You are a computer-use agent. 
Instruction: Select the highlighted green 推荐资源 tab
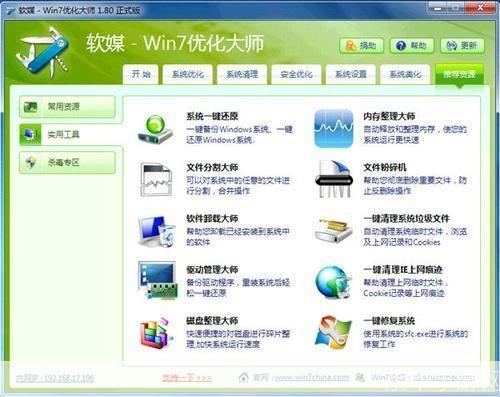tap(459, 74)
